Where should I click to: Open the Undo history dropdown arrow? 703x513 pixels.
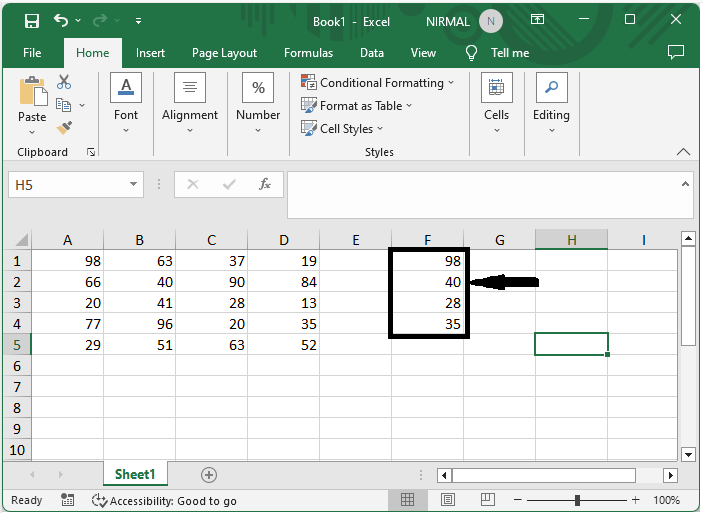click(x=78, y=21)
